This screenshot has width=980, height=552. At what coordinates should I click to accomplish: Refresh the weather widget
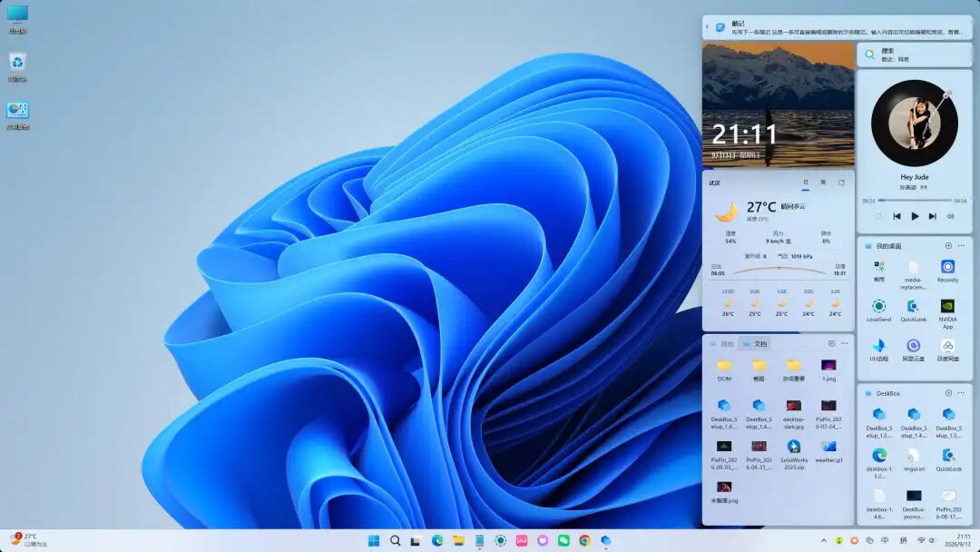(x=841, y=183)
